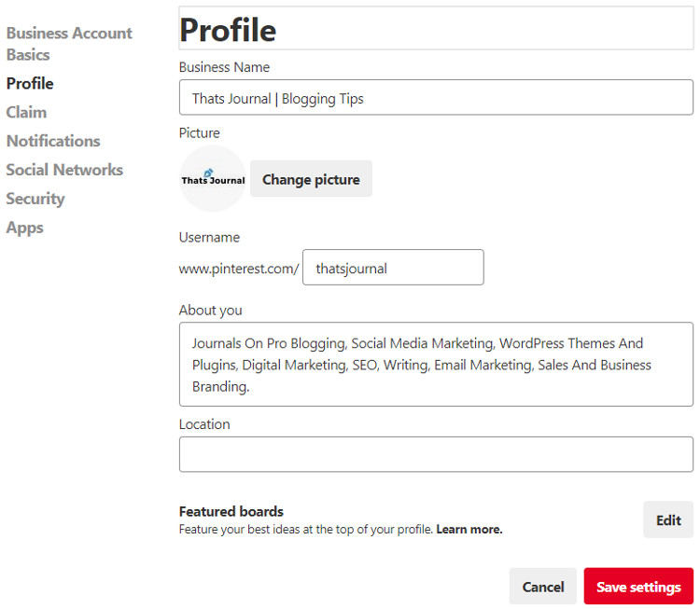Image resolution: width=700 pixels, height=609 pixels.
Task: Go to the Claim settings section
Action: click(26, 113)
